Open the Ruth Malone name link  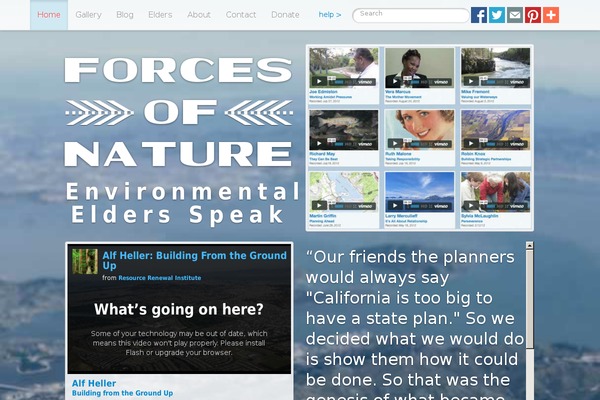pyautogui.click(x=398, y=154)
